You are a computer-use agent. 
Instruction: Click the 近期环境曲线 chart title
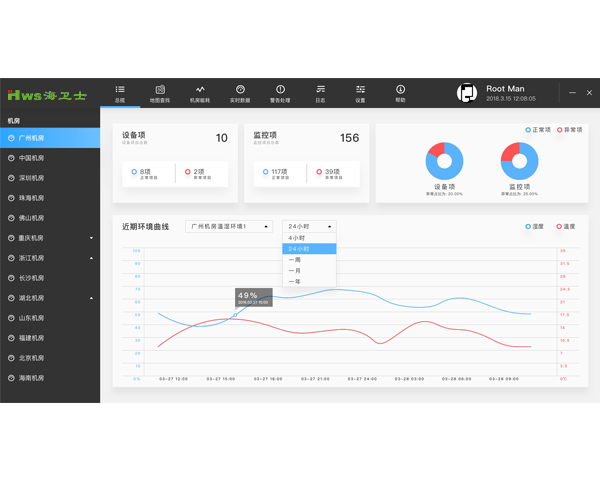click(145, 226)
